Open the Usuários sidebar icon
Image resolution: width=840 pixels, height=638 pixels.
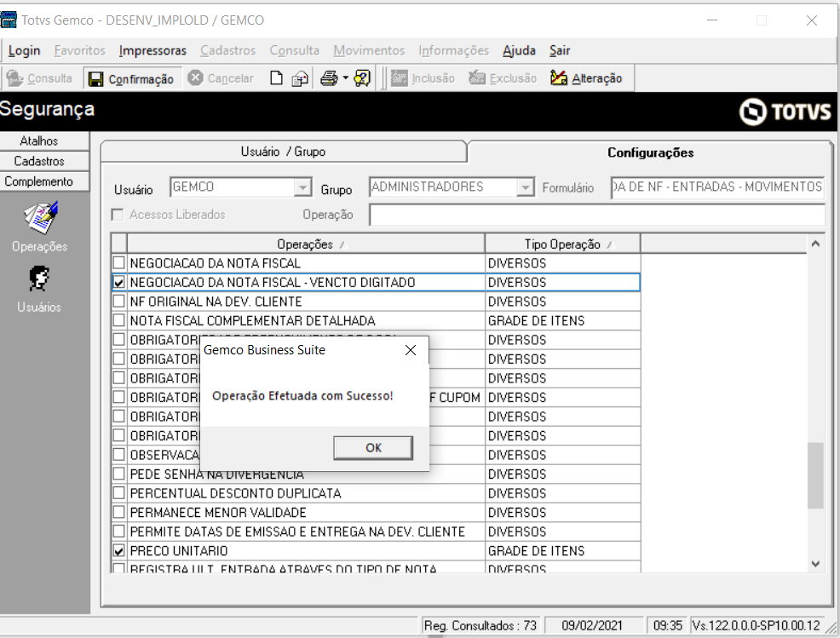[x=39, y=279]
